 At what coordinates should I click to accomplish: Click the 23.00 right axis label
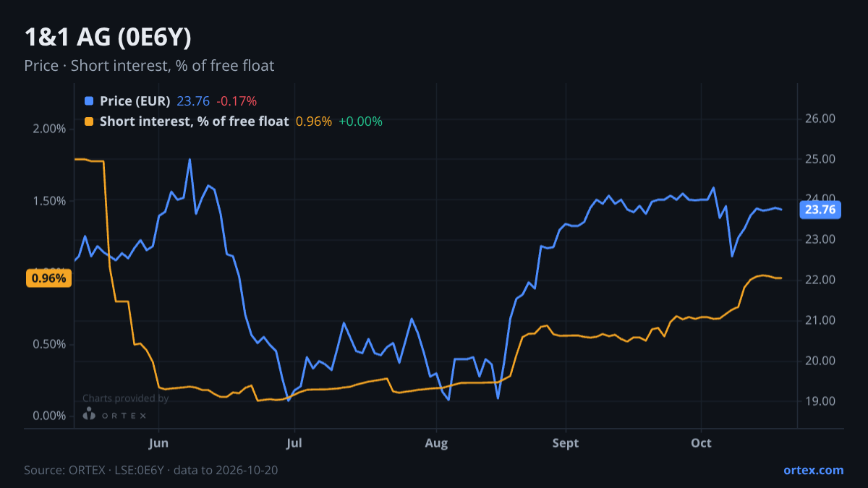[820, 239]
